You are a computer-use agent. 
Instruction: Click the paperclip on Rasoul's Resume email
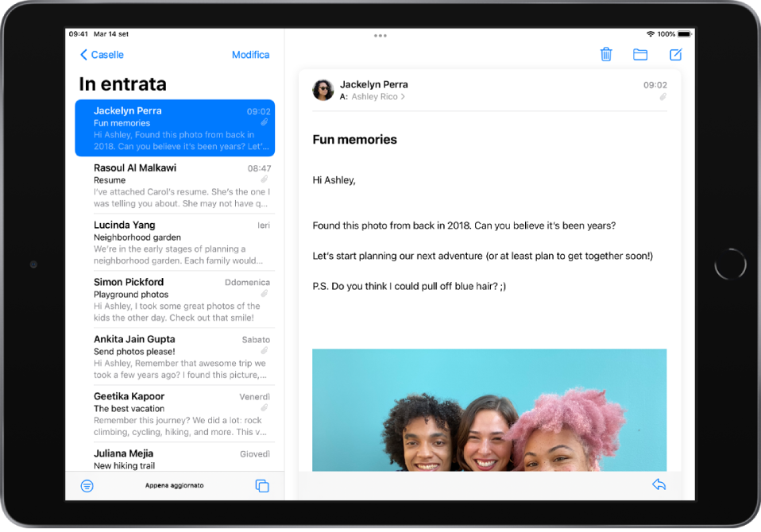pyautogui.click(x=265, y=179)
